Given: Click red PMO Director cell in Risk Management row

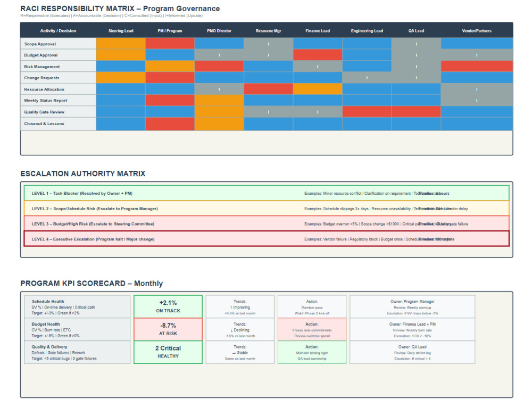Looking at the screenshot, I should click(x=219, y=66).
